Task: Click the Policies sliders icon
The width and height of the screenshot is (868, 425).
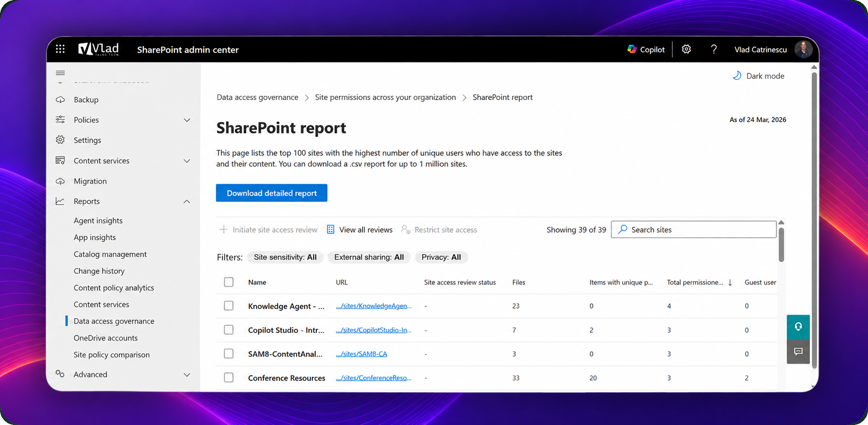Action: click(x=61, y=120)
